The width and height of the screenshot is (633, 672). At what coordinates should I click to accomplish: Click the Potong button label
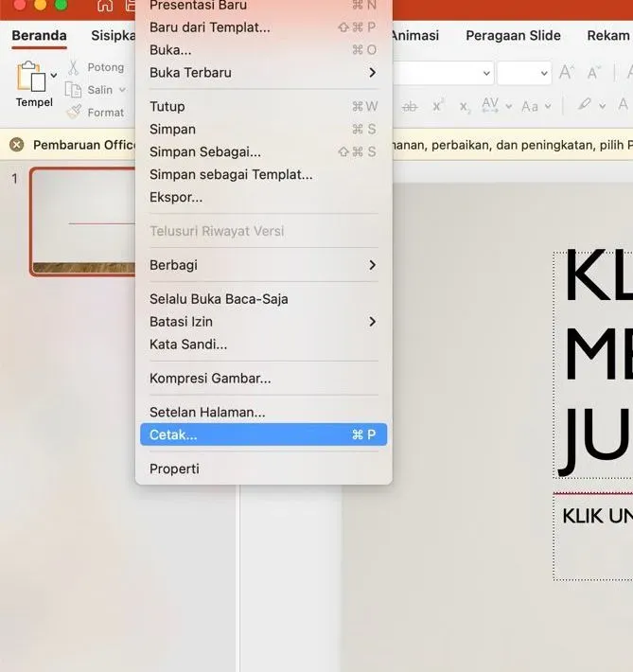[x=105, y=68]
